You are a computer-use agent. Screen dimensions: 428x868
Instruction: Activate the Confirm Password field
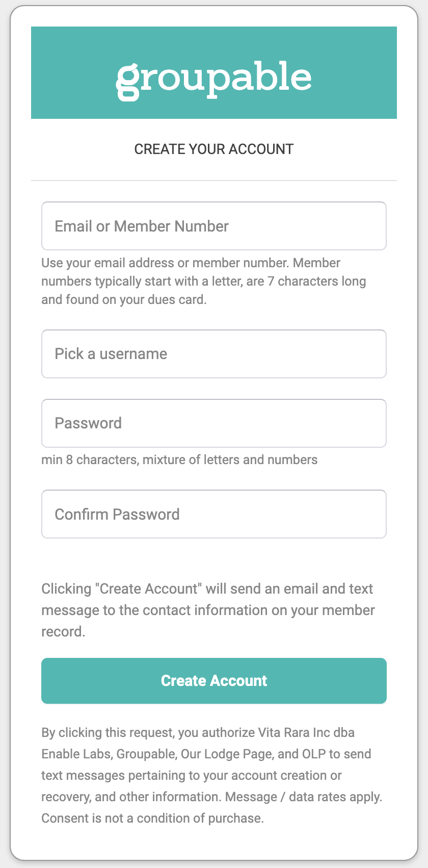click(x=214, y=514)
